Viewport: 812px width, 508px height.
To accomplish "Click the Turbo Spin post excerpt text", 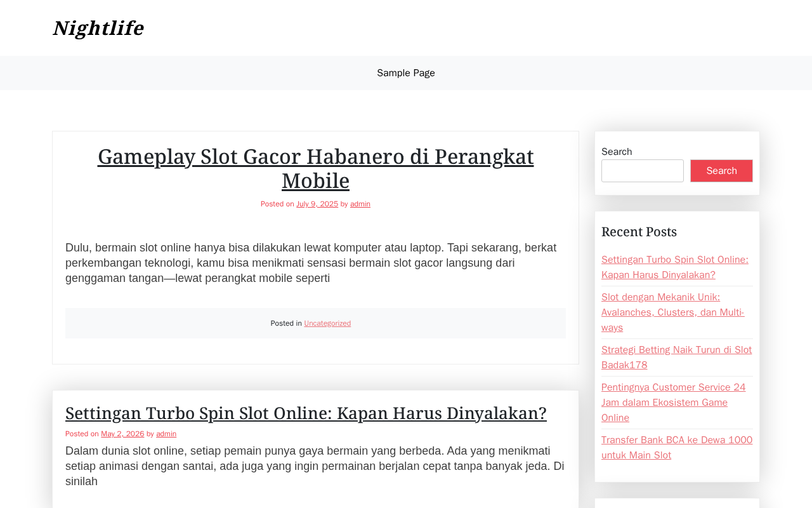I will (x=315, y=466).
